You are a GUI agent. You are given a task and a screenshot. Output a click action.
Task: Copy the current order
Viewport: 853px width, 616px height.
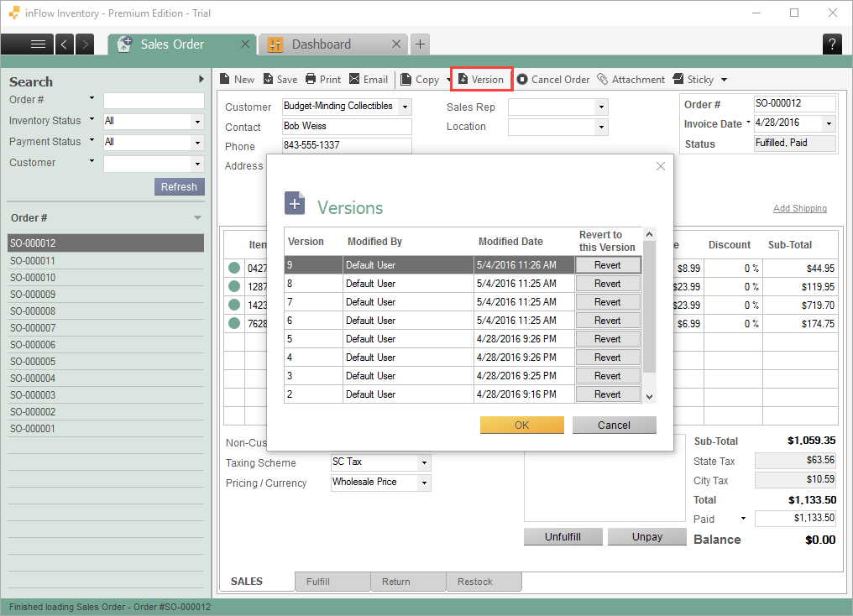tap(422, 79)
